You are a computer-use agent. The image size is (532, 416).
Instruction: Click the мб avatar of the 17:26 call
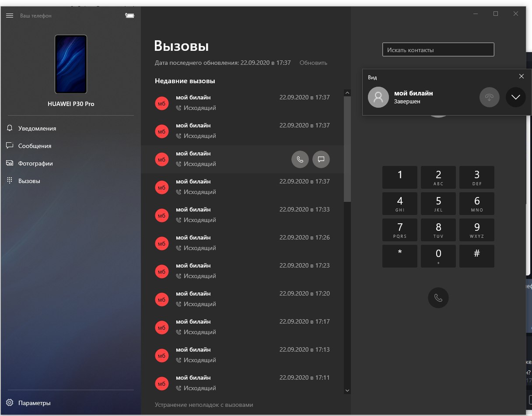click(162, 243)
